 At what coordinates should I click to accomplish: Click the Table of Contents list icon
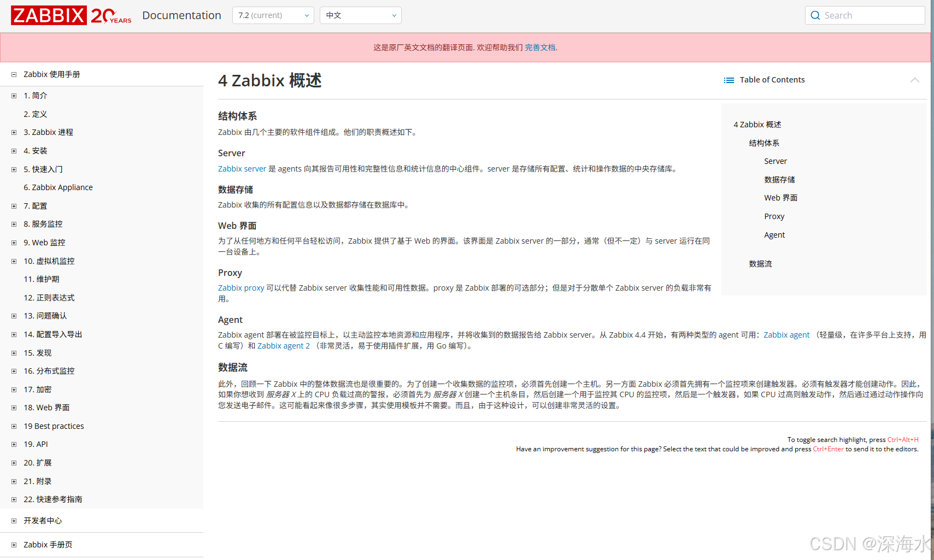coord(729,80)
